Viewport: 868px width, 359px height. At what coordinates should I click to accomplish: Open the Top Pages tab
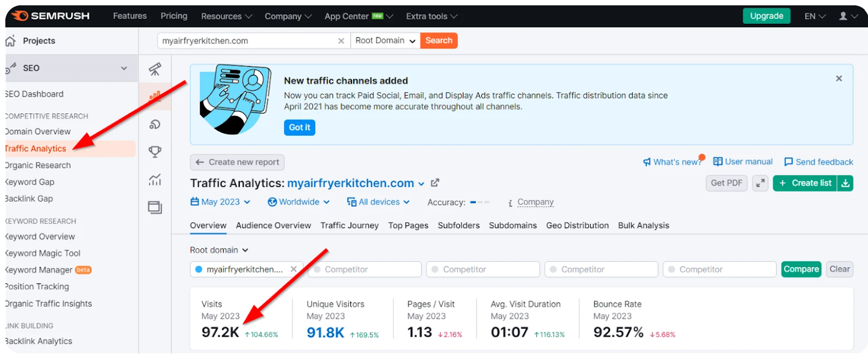point(408,225)
